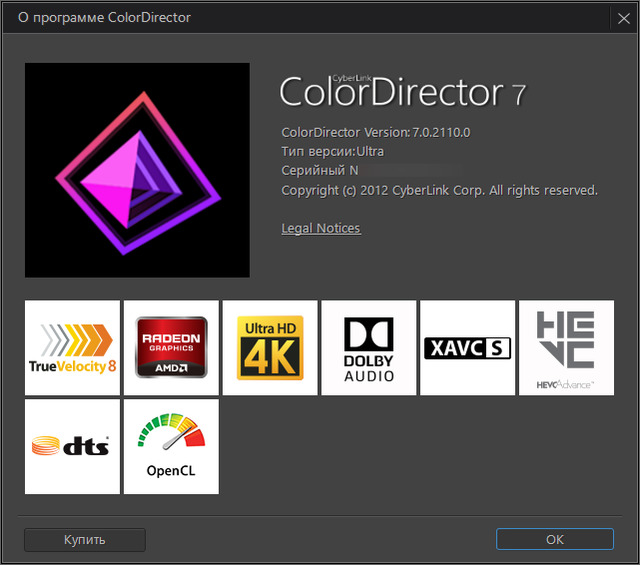640x565 pixels.
Task: Click the large ColorDirector diamond artwork
Action: pos(137,170)
